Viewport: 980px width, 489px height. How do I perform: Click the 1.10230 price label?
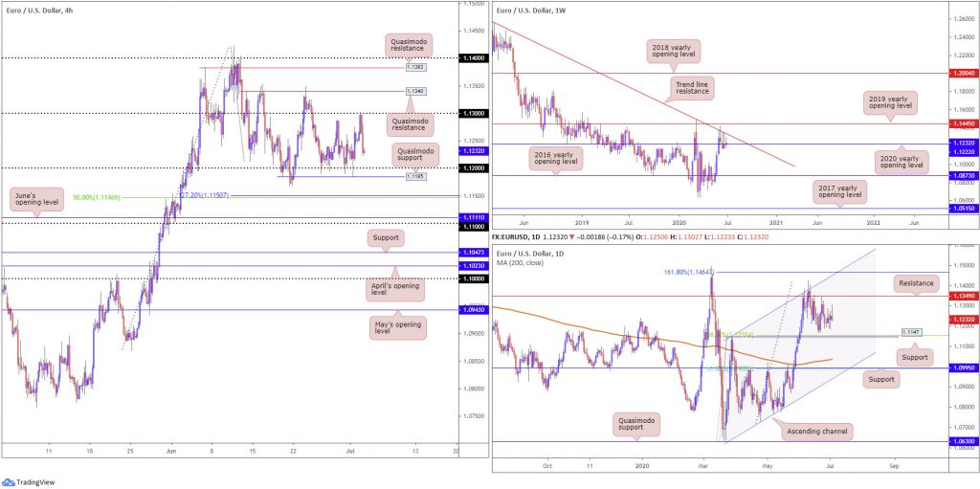(x=473, y=265)
